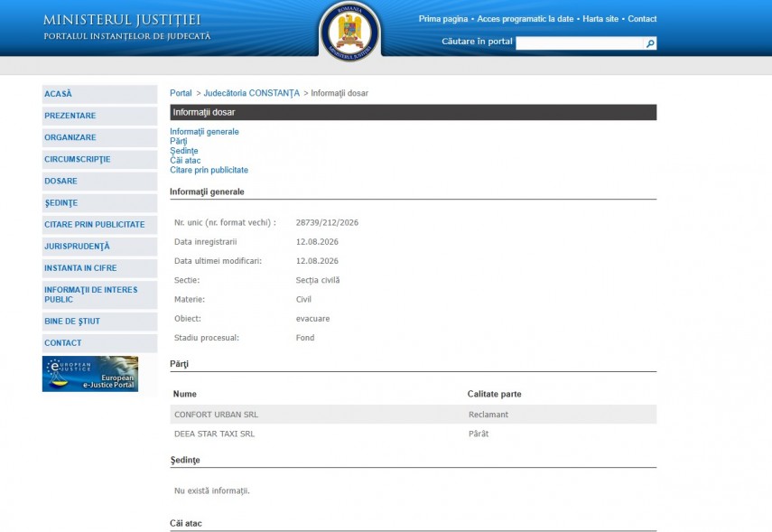Click Judecătoria CONSTANŢA breadcrumb link
Viewport: 772px width, 532px height.
pos(252,93)
